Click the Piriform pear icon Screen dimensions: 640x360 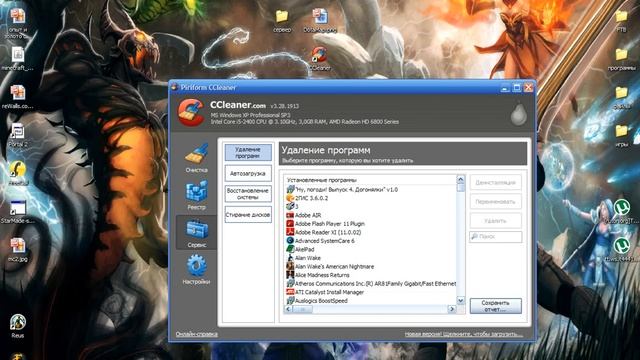518,113
